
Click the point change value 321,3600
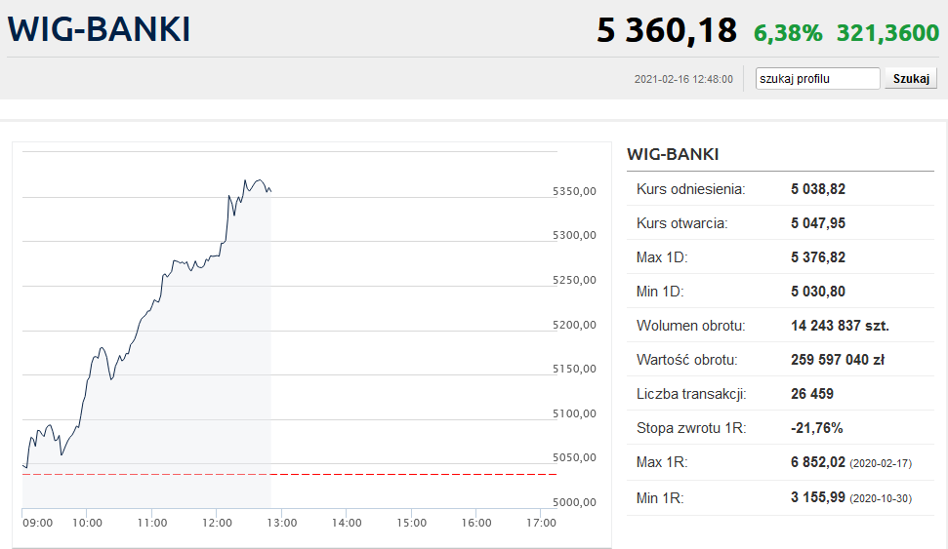[888, 33]
